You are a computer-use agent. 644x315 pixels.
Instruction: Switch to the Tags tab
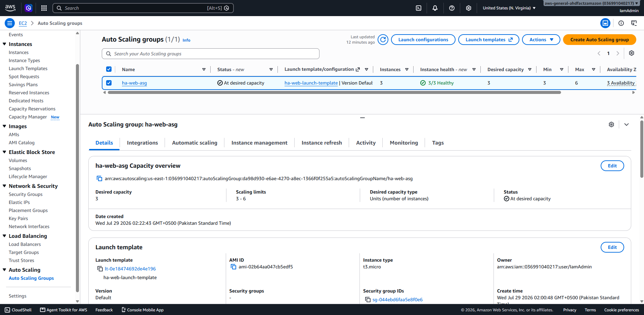(x=438, y=143)
